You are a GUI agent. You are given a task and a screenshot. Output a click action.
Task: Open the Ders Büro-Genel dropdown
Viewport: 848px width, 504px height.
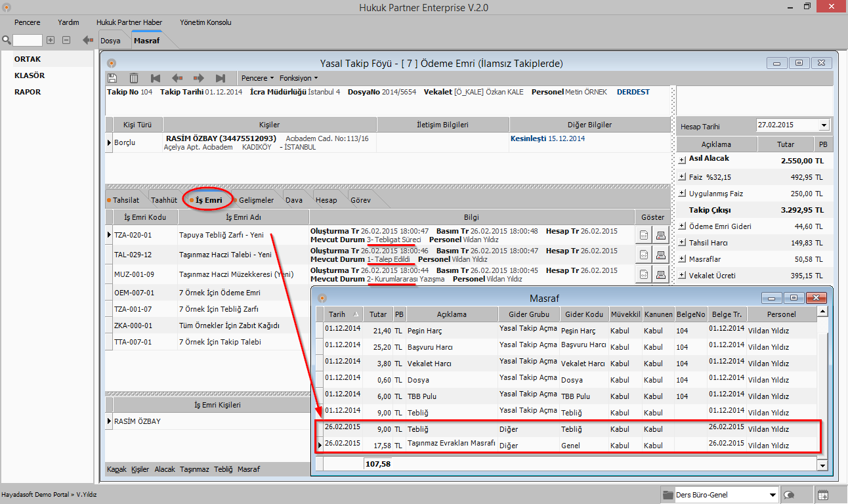pyautogui.click(x=771, y=495)
